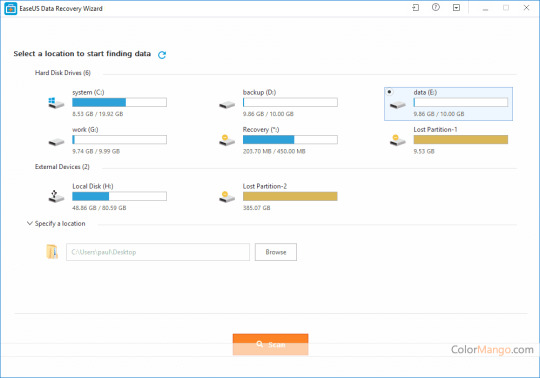
Task: Select the system (C:) drive icon
Action: (x=56, y=103)
